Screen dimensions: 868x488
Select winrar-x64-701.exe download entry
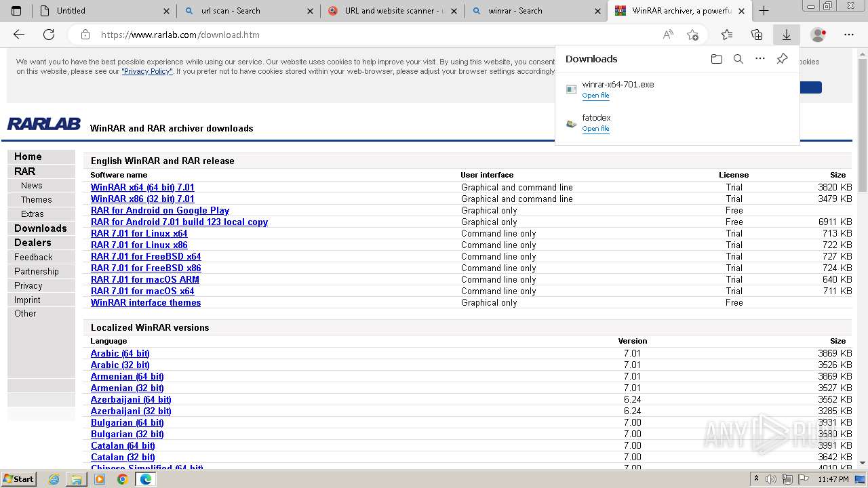coord(676,89)
